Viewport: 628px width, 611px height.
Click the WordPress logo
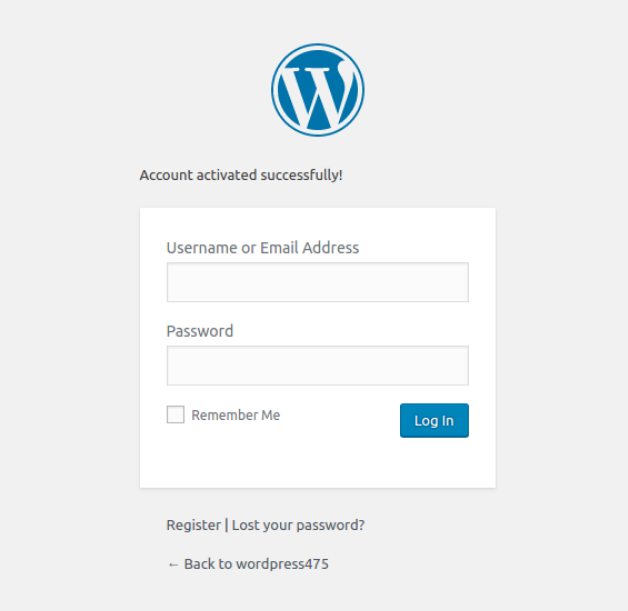pyautogui.click(x=317, y=90)
